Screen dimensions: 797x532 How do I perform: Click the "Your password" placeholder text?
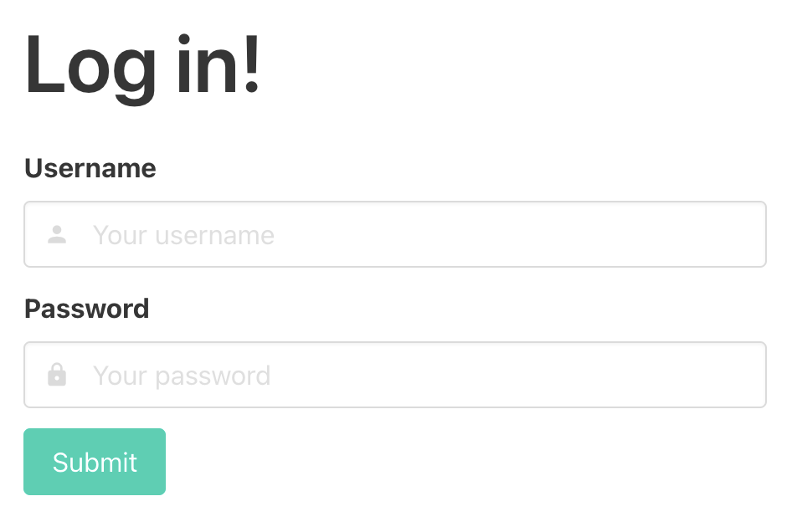(182, 376)
